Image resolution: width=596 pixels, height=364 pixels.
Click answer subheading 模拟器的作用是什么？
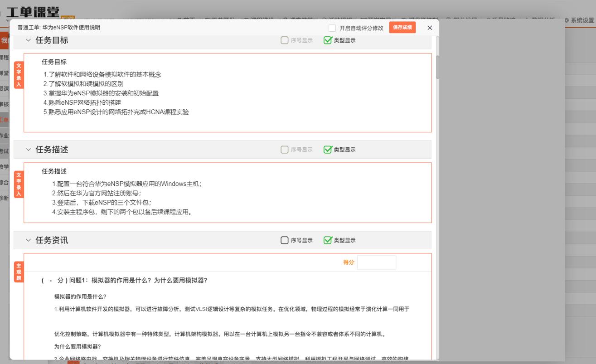click(80, 297)
